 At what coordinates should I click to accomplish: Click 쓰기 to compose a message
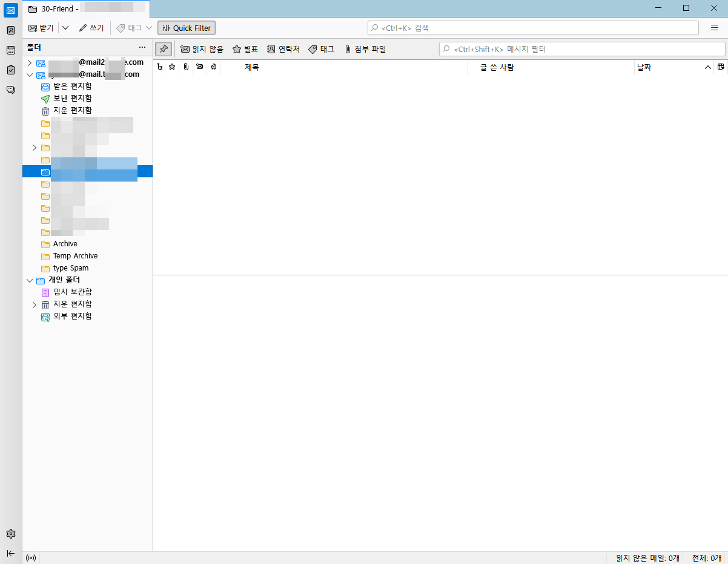[x=91, y=28]
